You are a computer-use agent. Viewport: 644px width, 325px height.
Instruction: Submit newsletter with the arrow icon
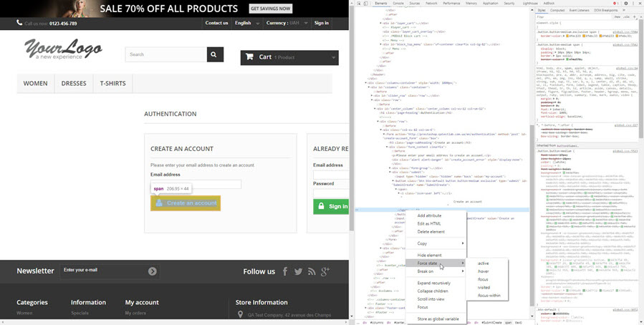pyautogui.click(x=153, y=271)
